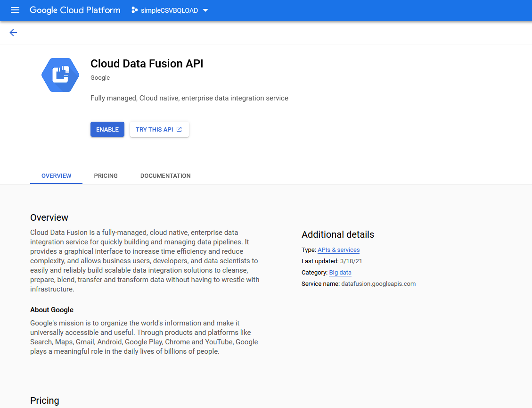Viewport: 532px width, 408px height.
Task: Switch to the OVERVIEW tab
Action: [x=57, y=175]
